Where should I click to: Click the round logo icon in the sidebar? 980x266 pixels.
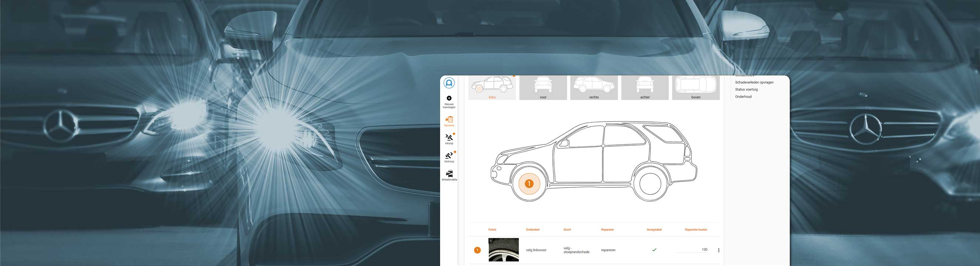click(x=449, y=83)
